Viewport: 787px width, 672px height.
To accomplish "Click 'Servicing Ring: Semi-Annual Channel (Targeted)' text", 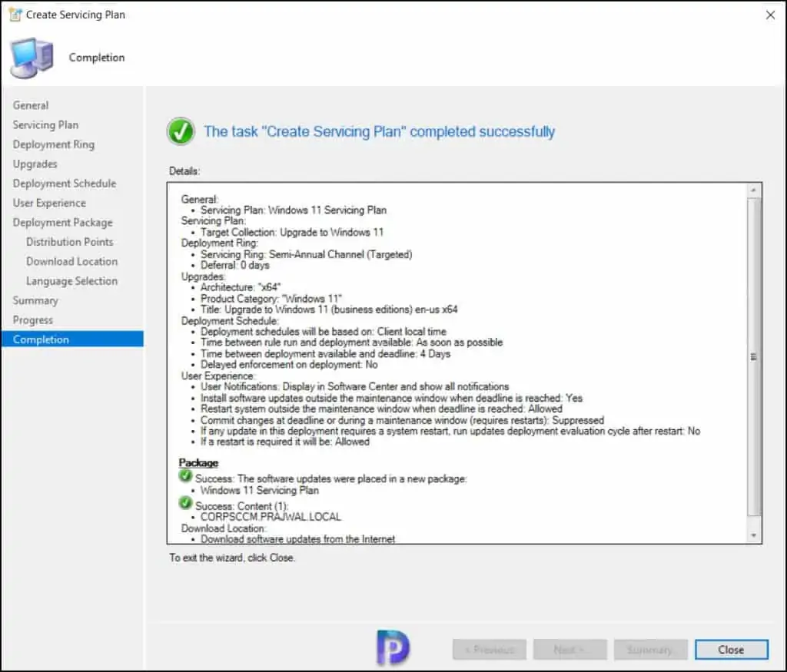I will (x=307, y=254).
